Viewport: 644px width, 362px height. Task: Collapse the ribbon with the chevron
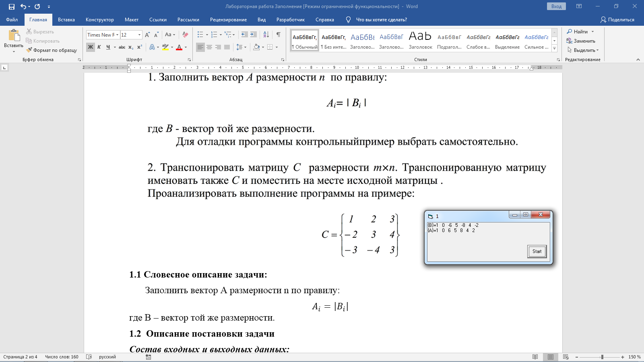638,60
